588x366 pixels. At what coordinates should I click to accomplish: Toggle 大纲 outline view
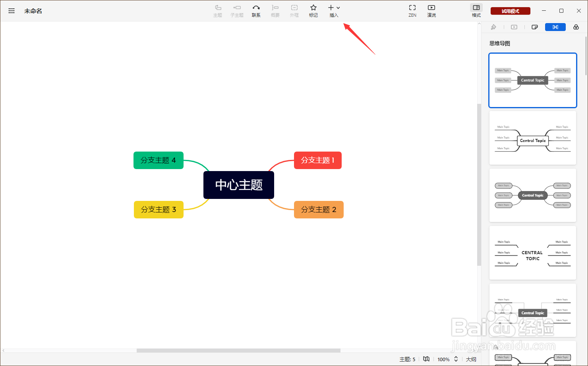471,359
